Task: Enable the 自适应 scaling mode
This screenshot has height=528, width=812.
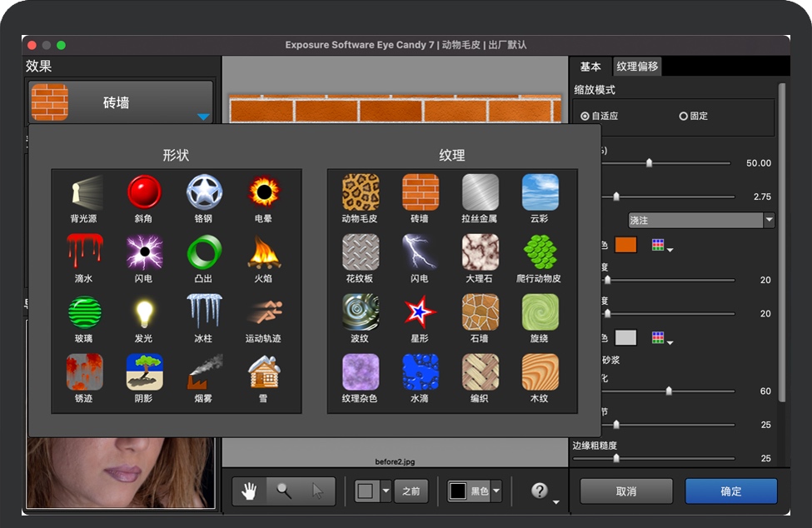Action: [x=585, y=117]
